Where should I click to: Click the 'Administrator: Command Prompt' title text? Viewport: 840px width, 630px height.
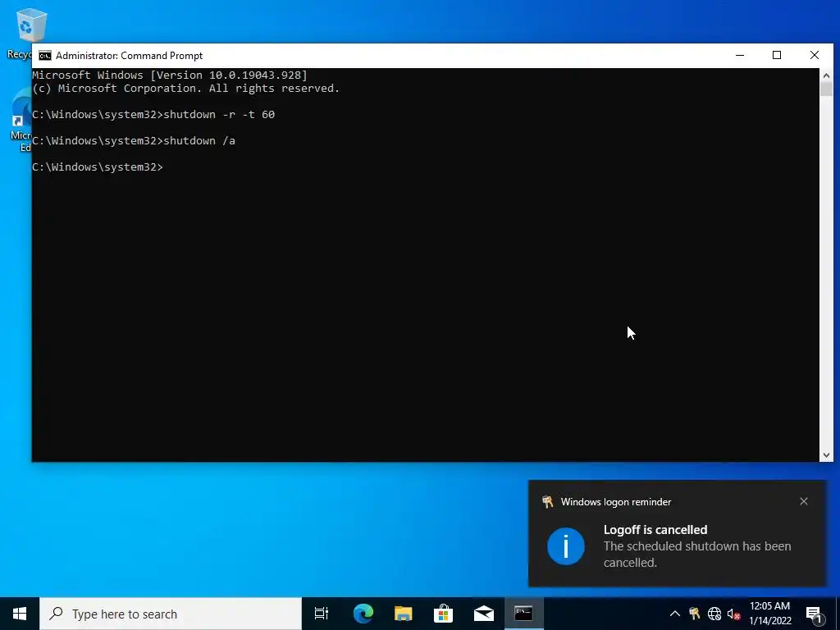coord(129,56)
